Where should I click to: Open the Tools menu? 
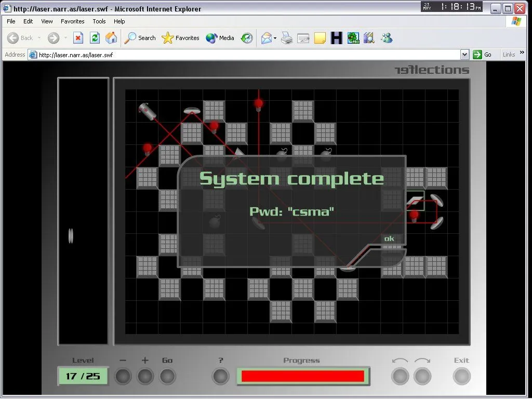coord(99,21)
